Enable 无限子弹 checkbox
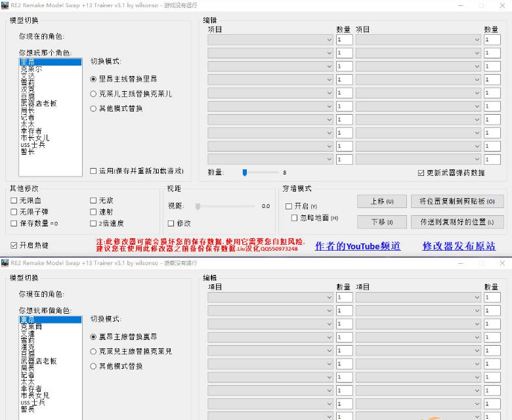512x420 pixels. pos(14,212)
